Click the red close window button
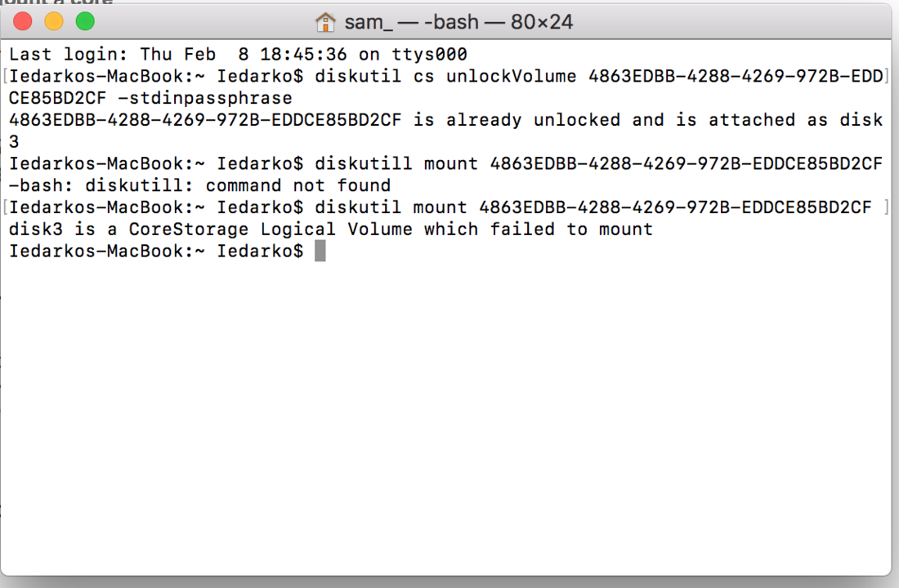Image resolution: width=899 pixels, height=588 pixels. pos(22,22)
